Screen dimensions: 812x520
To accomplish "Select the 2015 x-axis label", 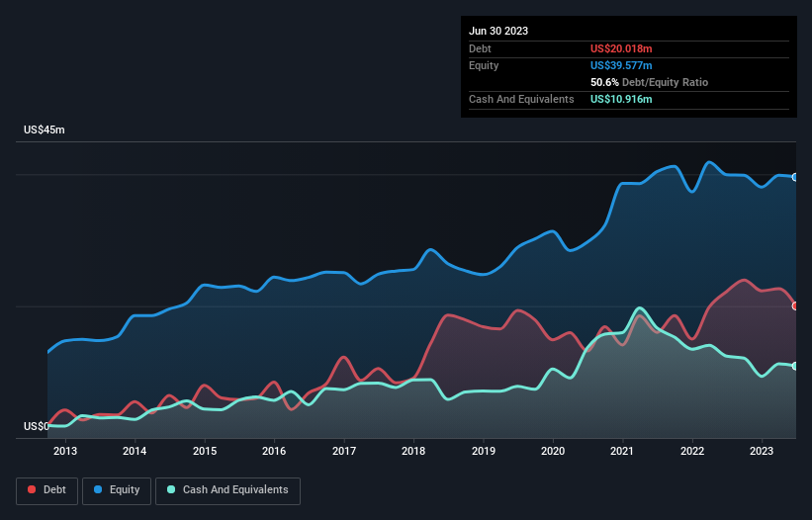I will (x=205, y=451).
